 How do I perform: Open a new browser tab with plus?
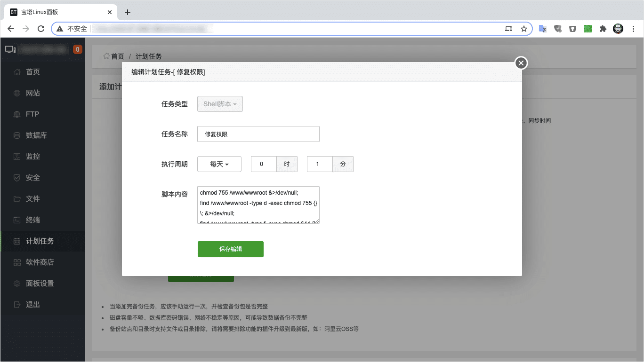(128, 12)
